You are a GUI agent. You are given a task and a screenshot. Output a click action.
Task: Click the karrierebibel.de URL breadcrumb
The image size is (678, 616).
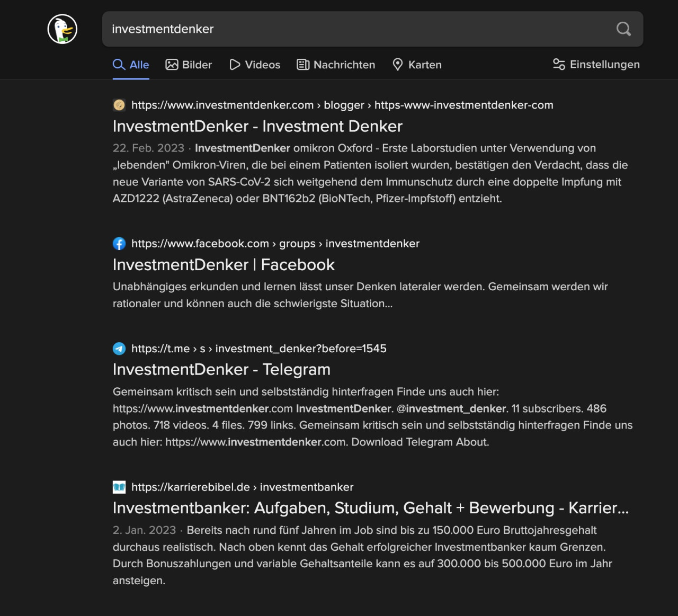pyautogui.click(x=242, y=487)
